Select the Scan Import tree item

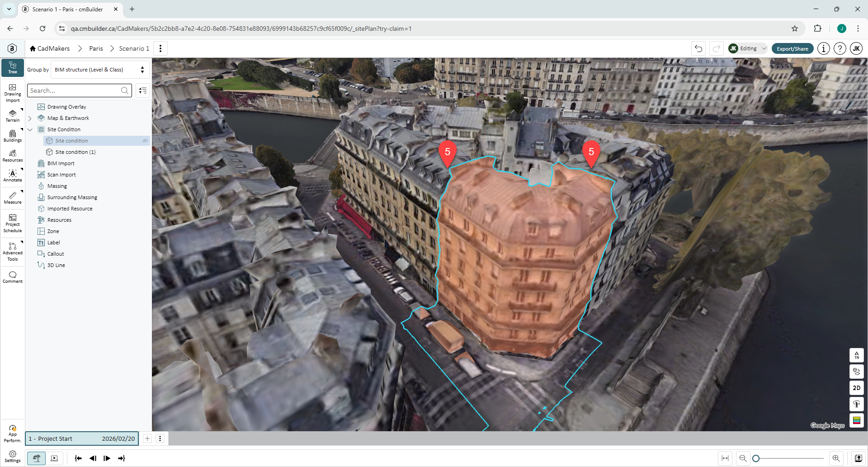coord(61,175)
